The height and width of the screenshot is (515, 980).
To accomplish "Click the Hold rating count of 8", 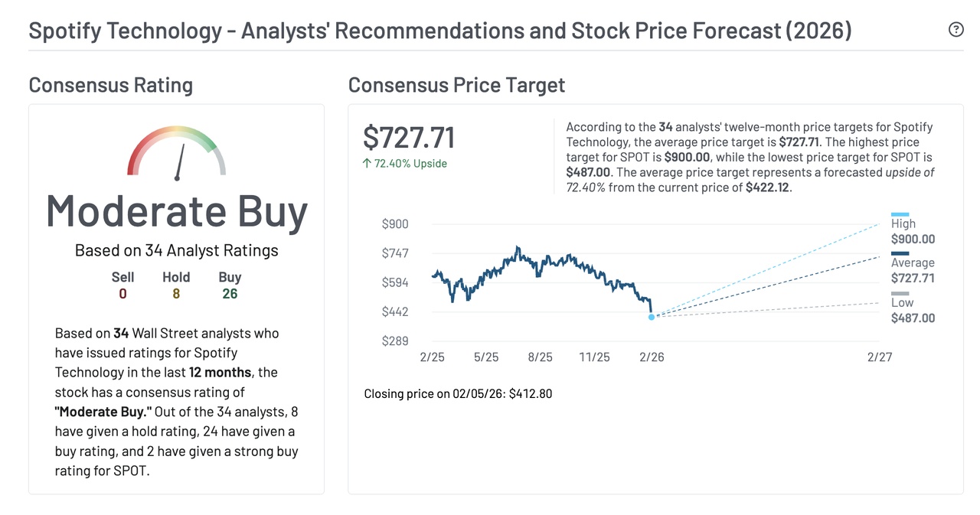I will (176, 294).
